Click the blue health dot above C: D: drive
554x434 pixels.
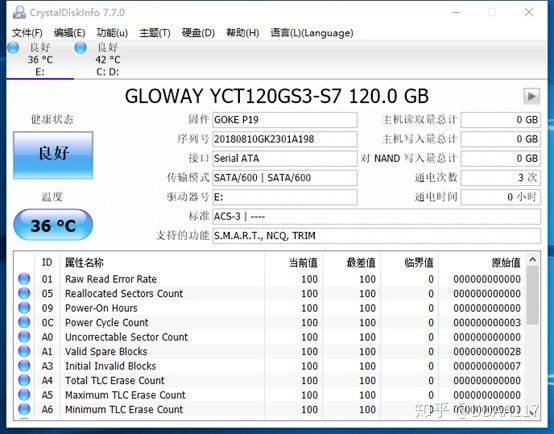pyautogui.click(x=81, y=48)
